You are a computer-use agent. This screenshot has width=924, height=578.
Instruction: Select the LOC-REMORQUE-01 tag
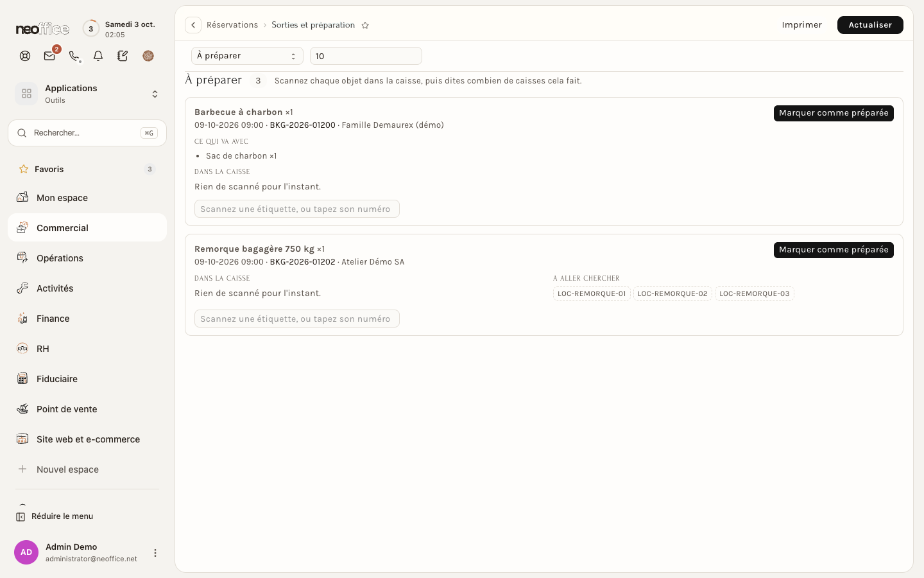(x=592, y=293)
